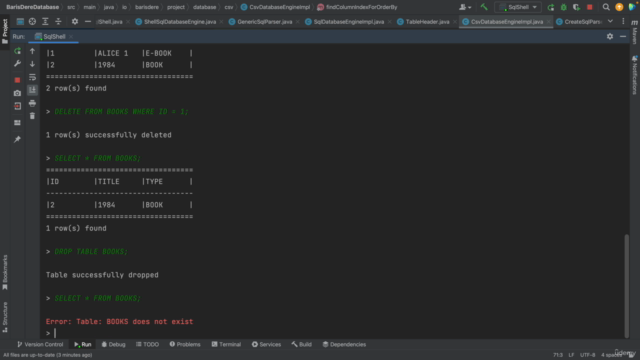Collapse all in project toolbar
Viewport: 640px width, 360px height.
tap(58, 21)
